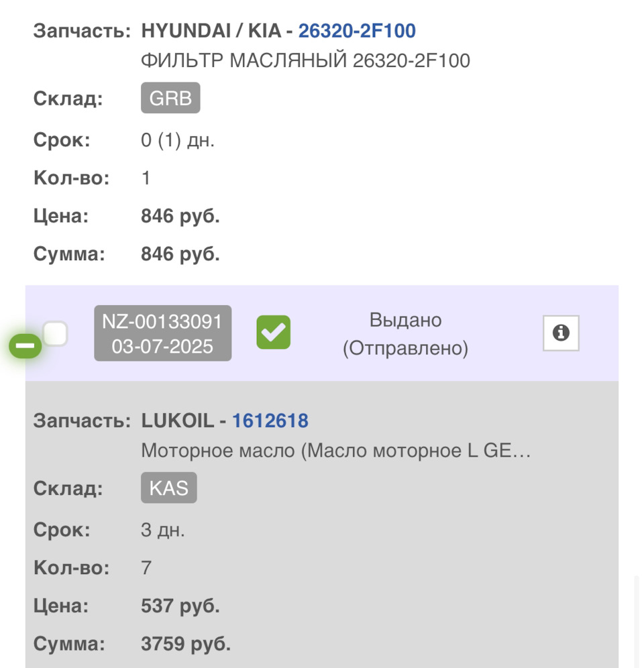Click the HYUNDAI / KIA brand name
This screenshot has width=644, height=668.
point(211,31)
